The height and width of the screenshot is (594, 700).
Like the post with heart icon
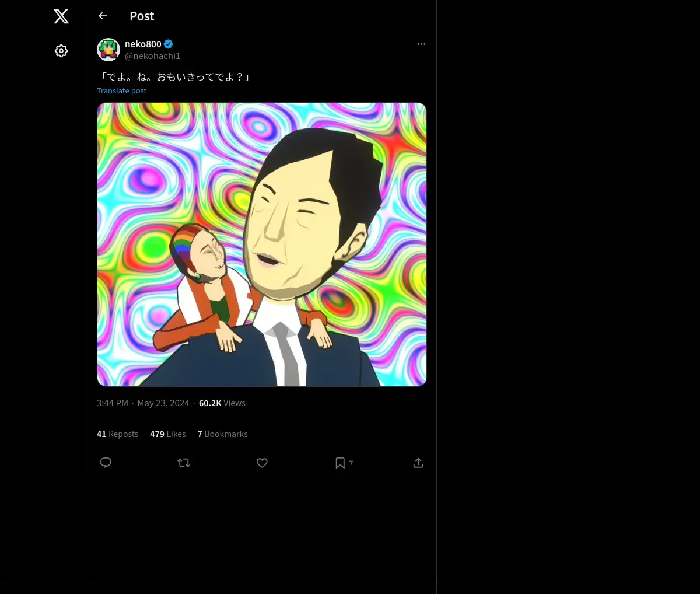coord(262,463)
